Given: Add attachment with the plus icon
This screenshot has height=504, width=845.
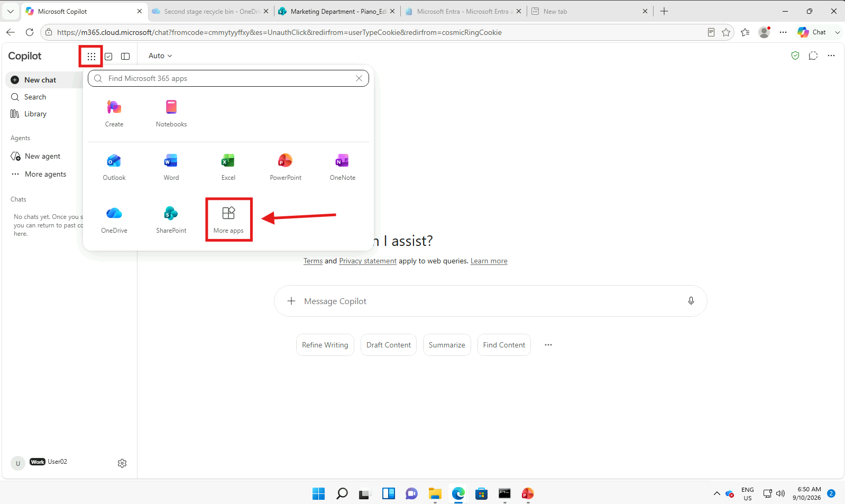Looking at the screenshot, I should point(291,301).
